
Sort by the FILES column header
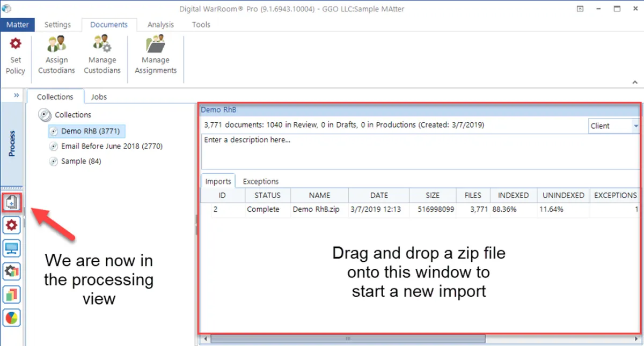[x=473, y=195]
